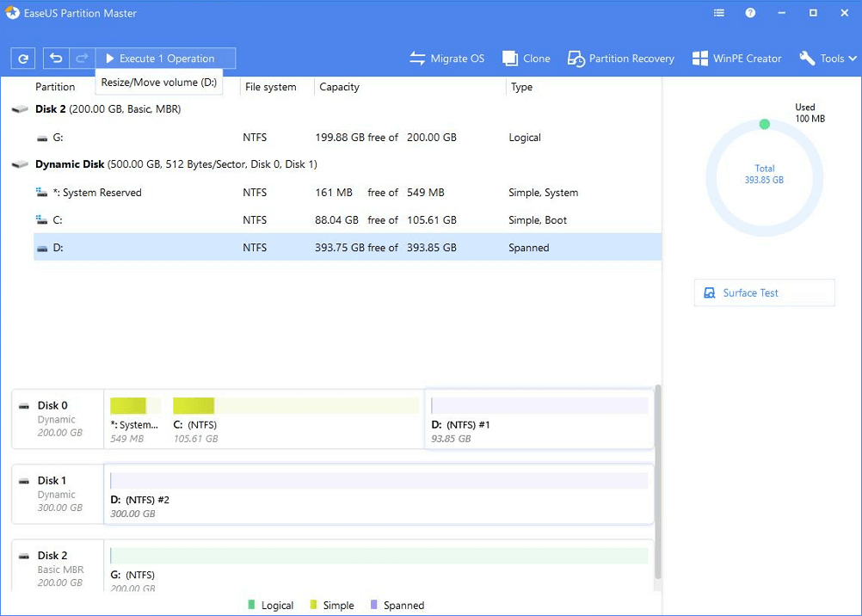Click the Refresh icon in toolbar

(x=23, y=59)
